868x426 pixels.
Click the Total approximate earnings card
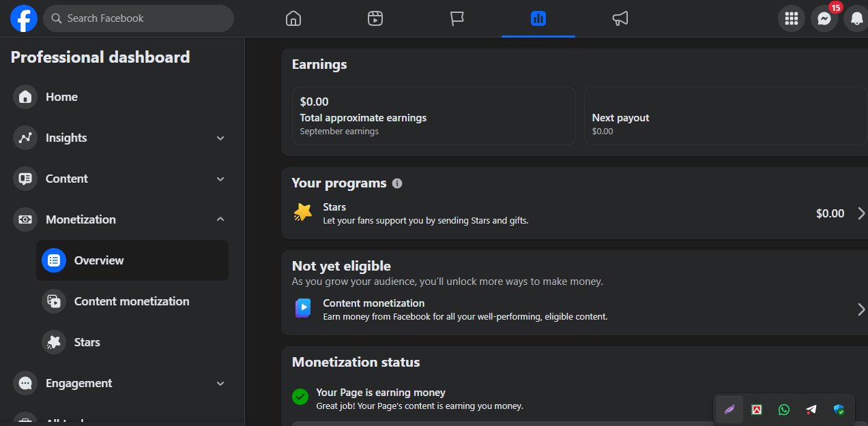point(434,116)
